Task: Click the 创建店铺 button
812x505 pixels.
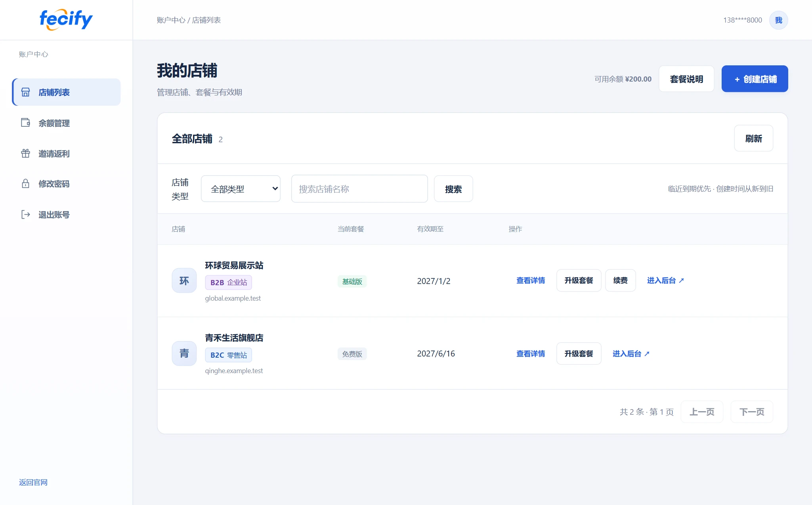Action: [x=755, y=79]
